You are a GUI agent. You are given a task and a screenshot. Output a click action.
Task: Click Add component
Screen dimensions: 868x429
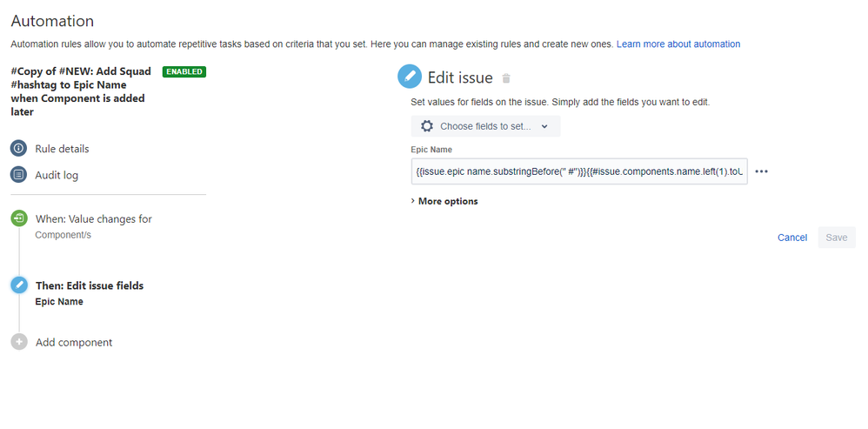coord(74,343)
